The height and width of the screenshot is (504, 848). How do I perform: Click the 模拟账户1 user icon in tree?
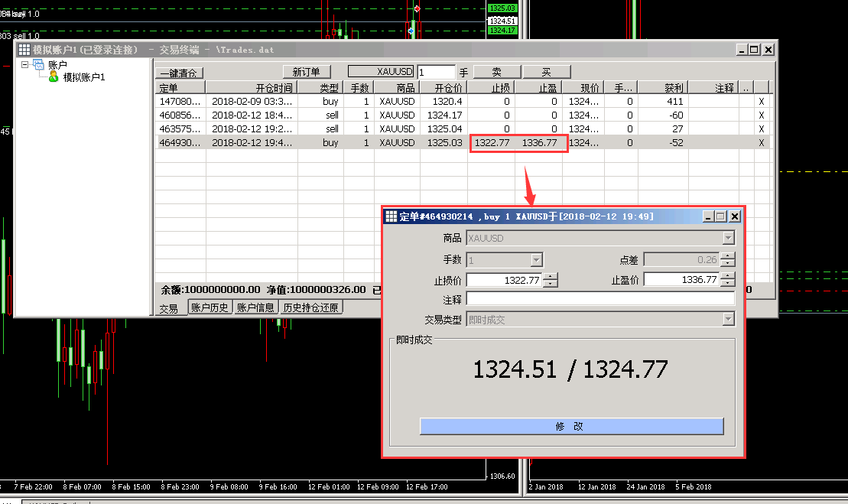[54, 77]
